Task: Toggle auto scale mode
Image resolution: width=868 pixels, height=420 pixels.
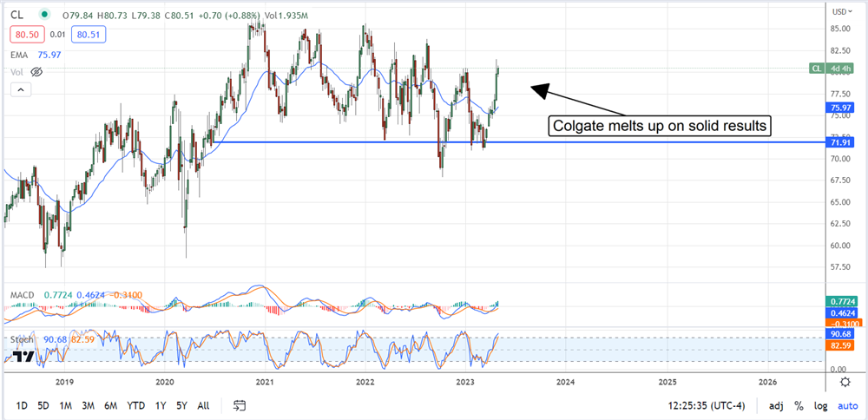Action: click(x=847, y=406)
